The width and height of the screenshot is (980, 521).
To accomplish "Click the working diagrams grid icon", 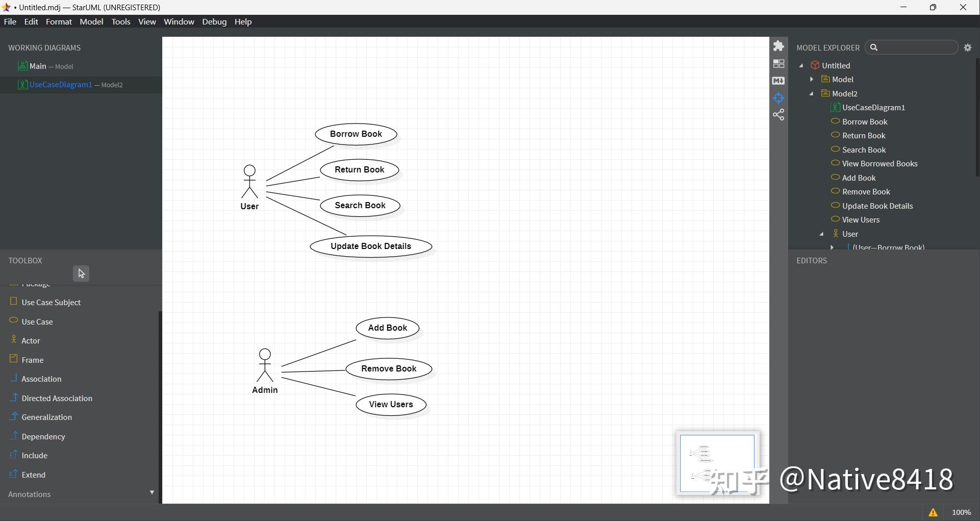I will point(779,63).
